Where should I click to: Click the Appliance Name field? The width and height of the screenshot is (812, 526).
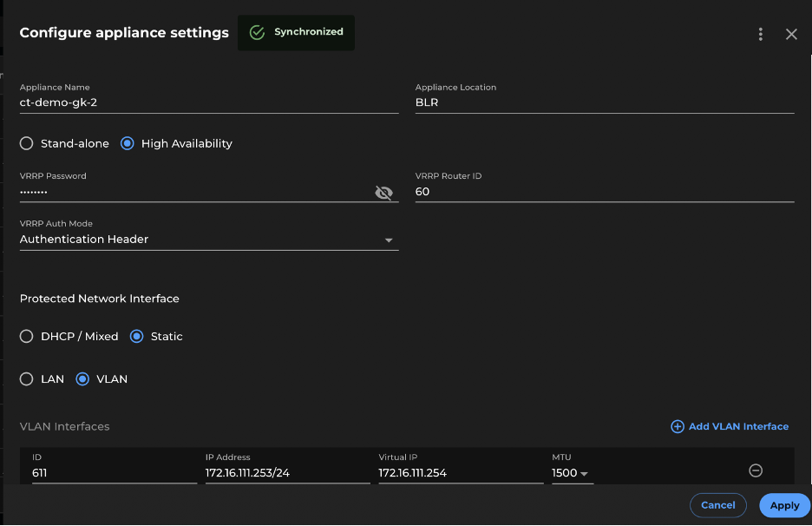click(x=208, y=102)
